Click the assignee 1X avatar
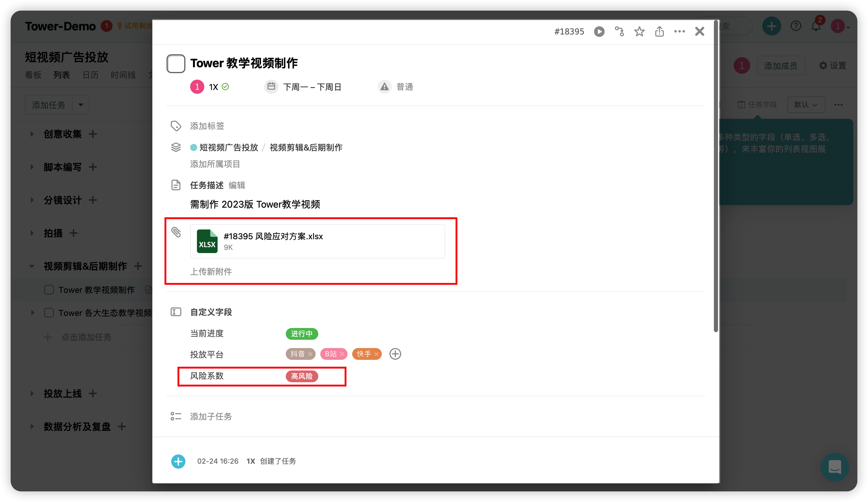Screen dimensions: 868x502 [x=197, y=87]
